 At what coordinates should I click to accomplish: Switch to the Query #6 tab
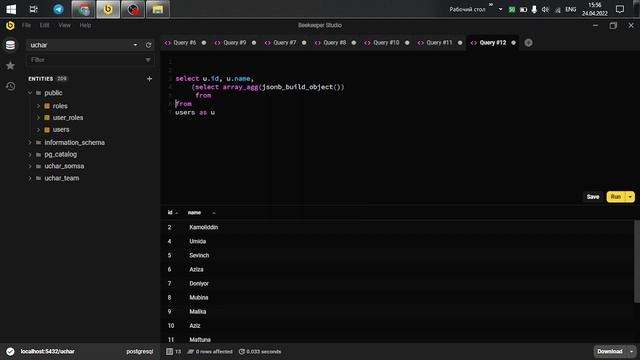tap(184, 42)
